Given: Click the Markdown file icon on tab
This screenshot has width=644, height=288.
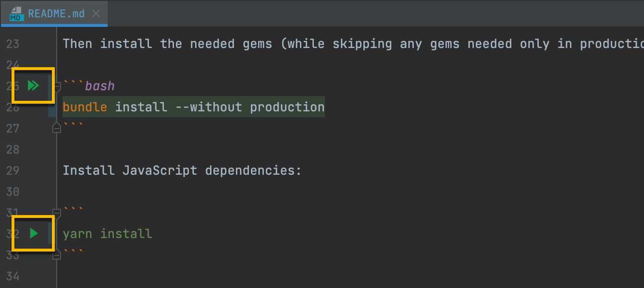Looking at the screenshot, I should (x=17, y=13).
